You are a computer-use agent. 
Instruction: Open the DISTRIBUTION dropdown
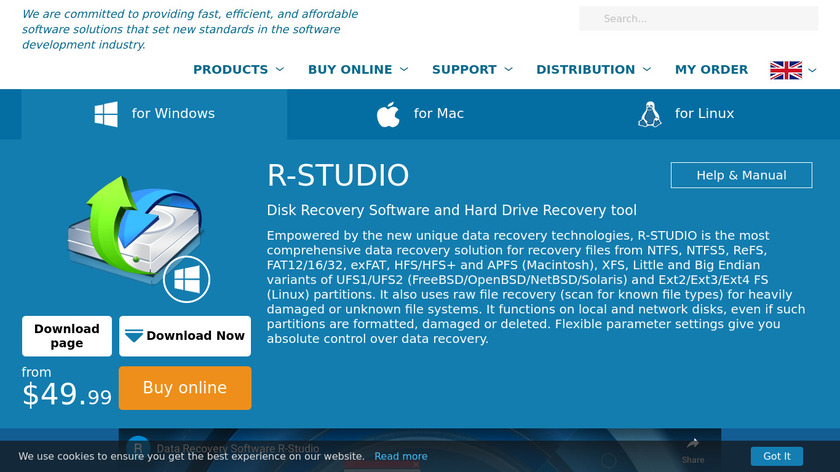point(593,70)
